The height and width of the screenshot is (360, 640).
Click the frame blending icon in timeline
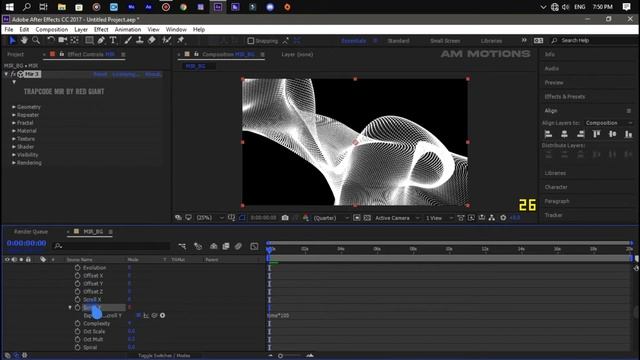click(x=226, y=246)
